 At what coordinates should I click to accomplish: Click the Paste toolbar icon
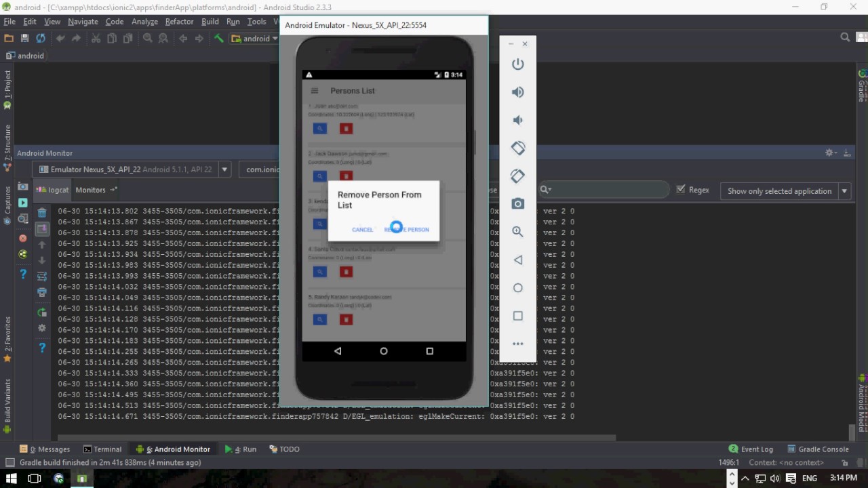[127, 39]
